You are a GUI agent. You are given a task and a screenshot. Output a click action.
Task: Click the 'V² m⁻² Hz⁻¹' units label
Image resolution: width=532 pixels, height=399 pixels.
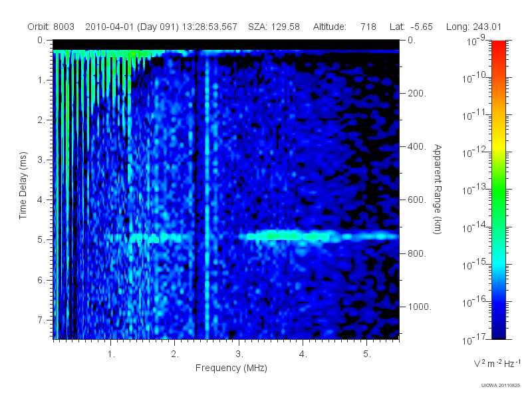[x=497, y=363]
